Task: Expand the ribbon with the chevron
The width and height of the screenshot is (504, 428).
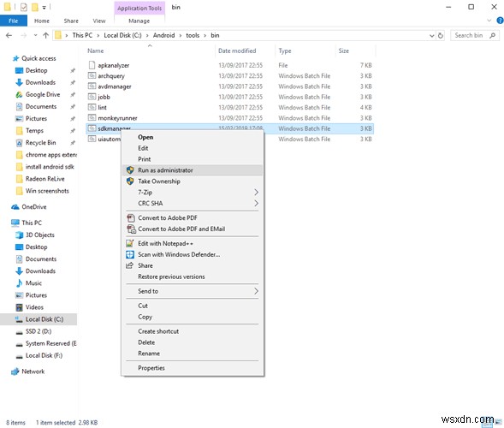Action: tap(489, 21)
